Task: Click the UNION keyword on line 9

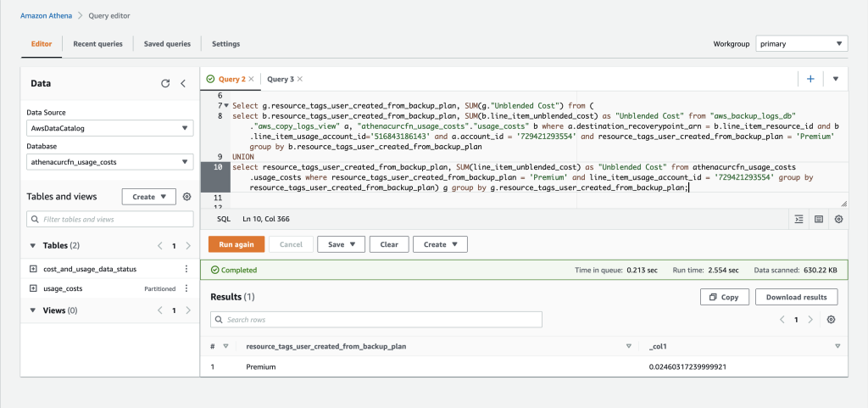Action: (x=243, y=156)
